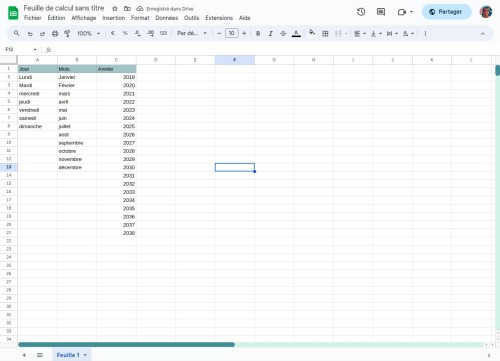The width and height of the screenshot is (500, 361).
Task: Go to Sheets home icon
Action: pos(13,13)
